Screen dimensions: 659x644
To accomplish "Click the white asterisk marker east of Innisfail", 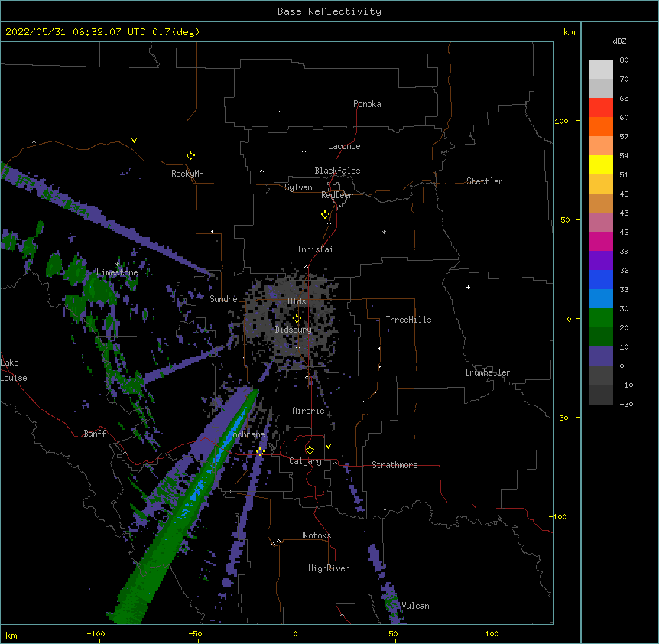I will point(384,232).
